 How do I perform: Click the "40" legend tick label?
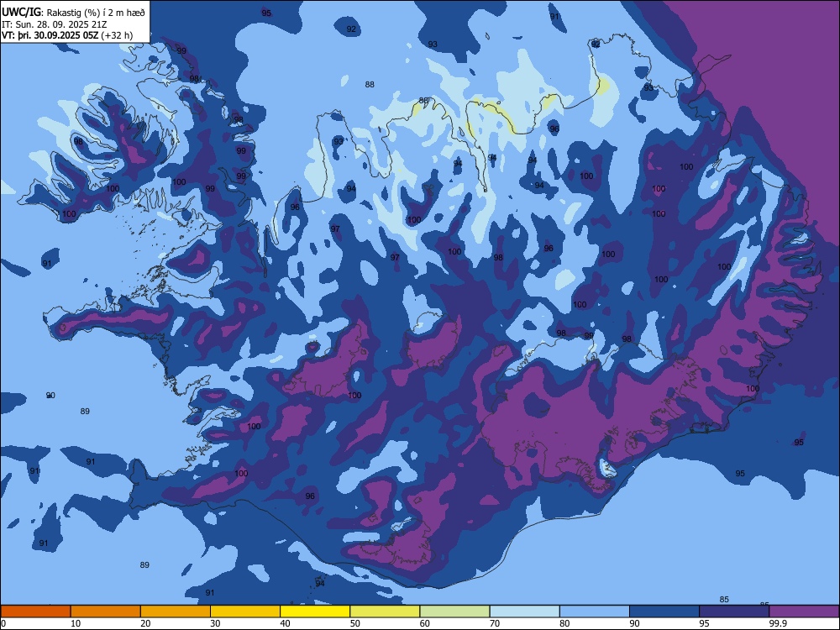[x=285, y=623]
